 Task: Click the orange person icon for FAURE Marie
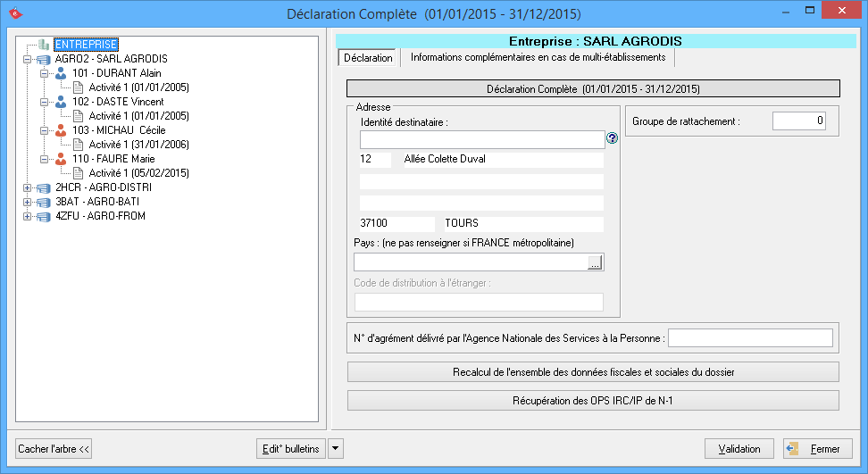click(61, 159)
